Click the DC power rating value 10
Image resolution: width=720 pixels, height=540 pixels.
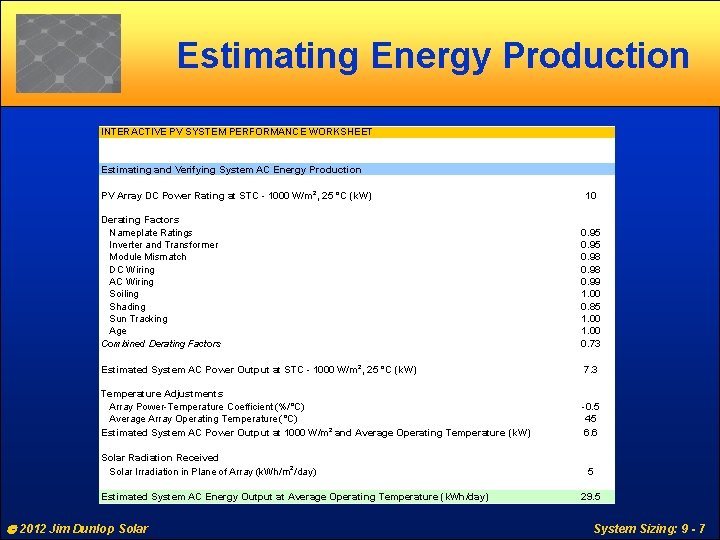coord(591,196)
